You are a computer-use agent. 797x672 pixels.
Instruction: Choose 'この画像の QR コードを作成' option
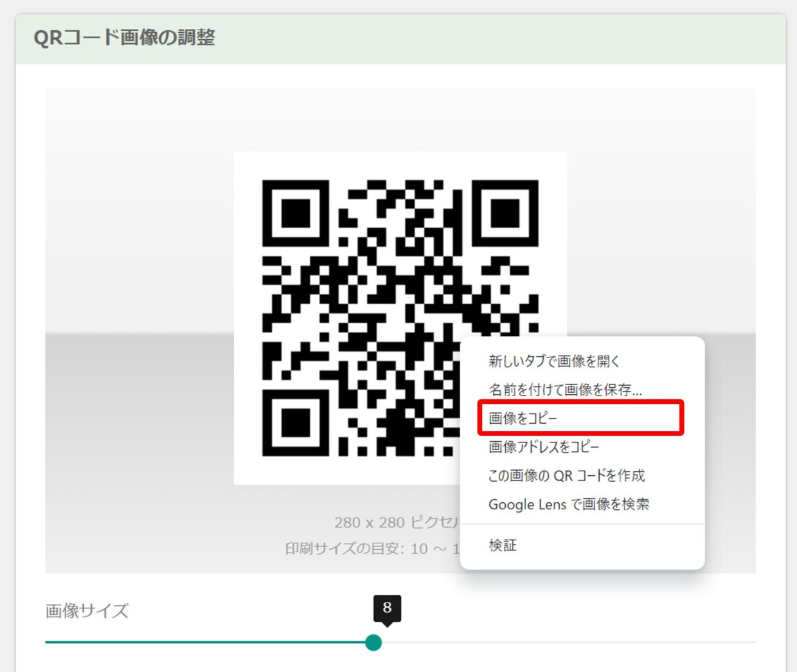[x=582, y=475]
